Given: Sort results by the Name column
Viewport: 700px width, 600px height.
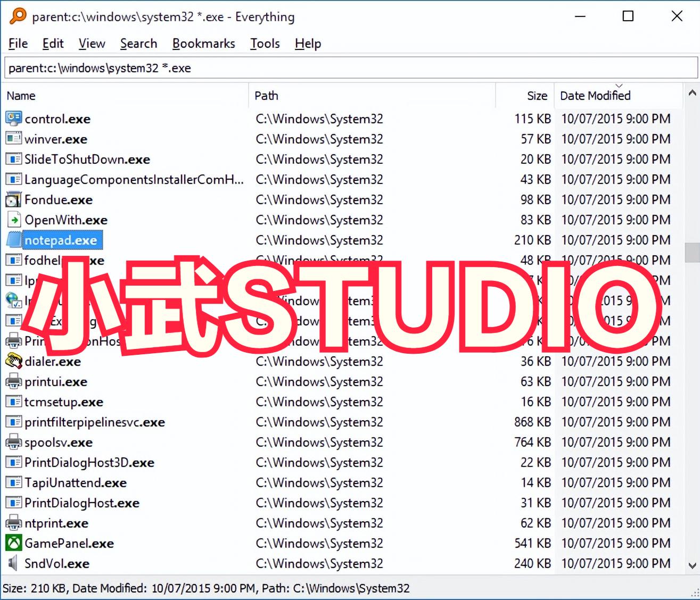Looking at the screenshot, I should pyautogui.click(x=126, y=96).
